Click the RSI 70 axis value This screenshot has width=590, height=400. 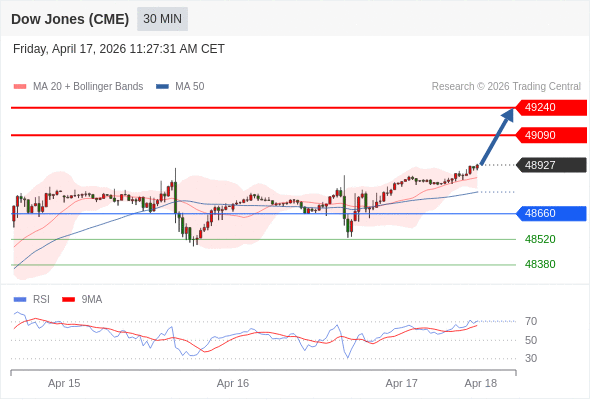531,321
